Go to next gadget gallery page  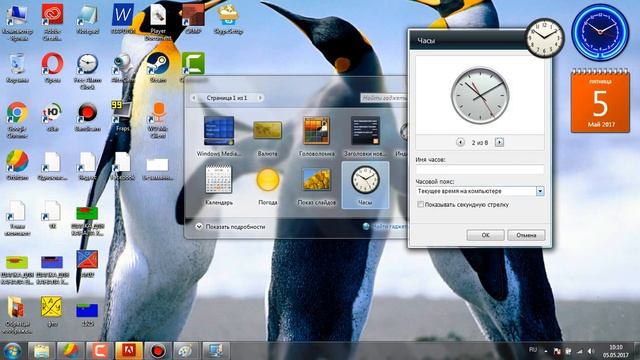coord(260,98)
